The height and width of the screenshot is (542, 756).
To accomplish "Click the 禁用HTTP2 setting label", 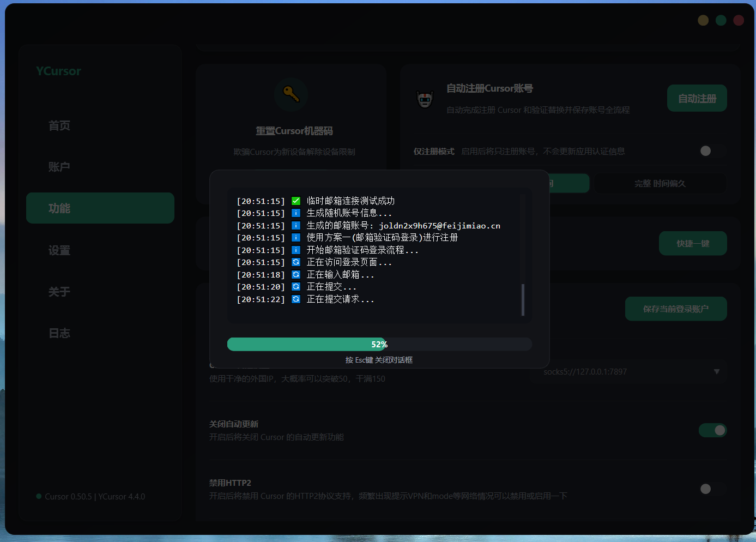I will (230, 483).
